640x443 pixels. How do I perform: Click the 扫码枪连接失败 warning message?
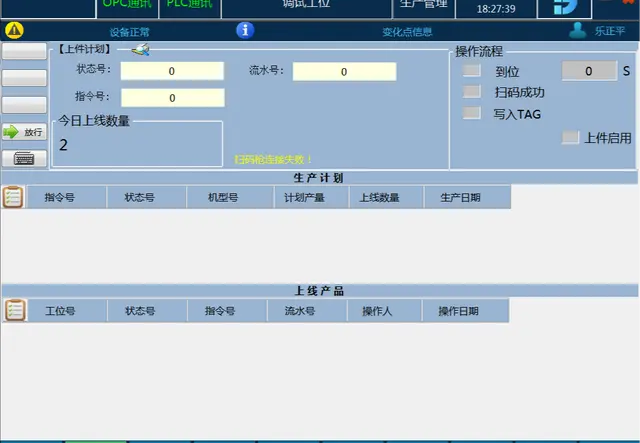(273, 159)
